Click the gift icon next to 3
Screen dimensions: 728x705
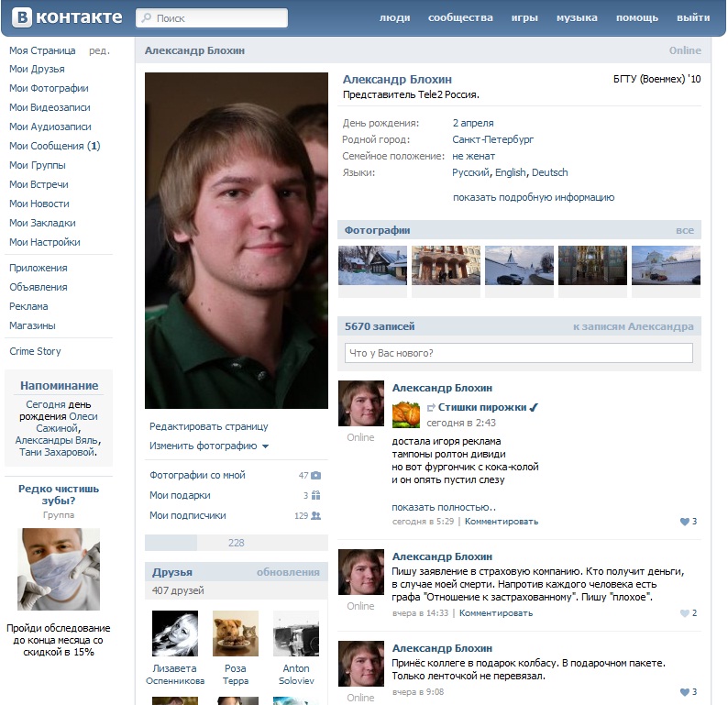[x=315, y=495]
